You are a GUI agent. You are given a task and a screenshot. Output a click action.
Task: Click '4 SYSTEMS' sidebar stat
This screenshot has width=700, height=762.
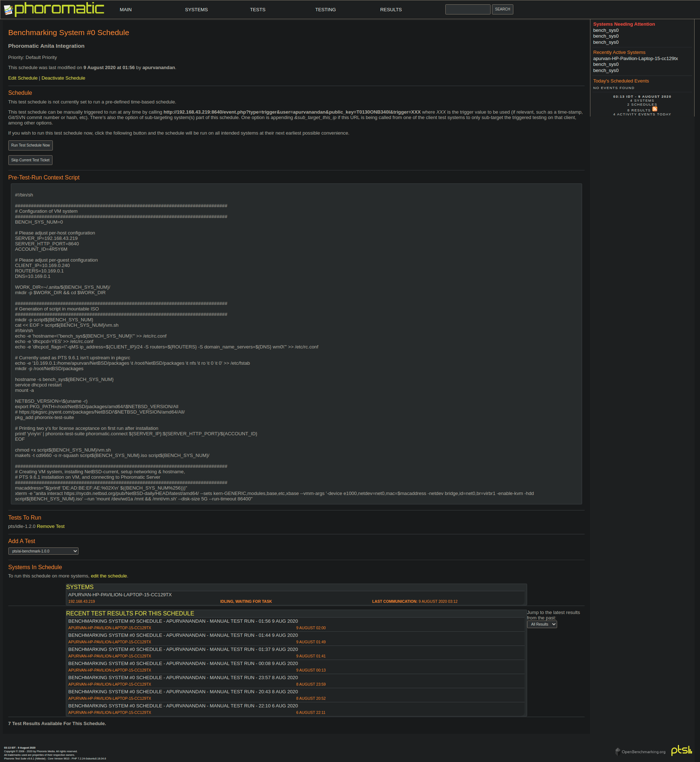[x=642, y=101]
